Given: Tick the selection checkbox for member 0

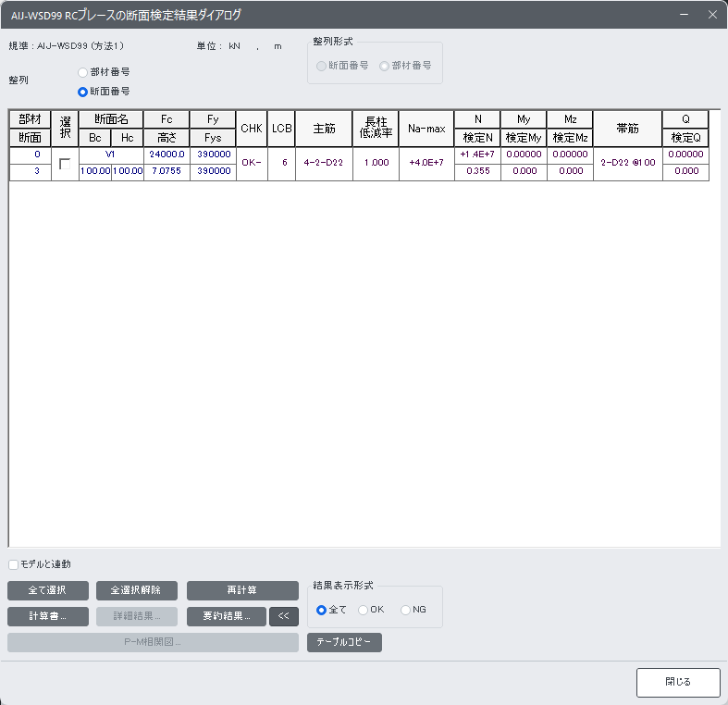Looking at the screenshot, I should tap(65, 164).
